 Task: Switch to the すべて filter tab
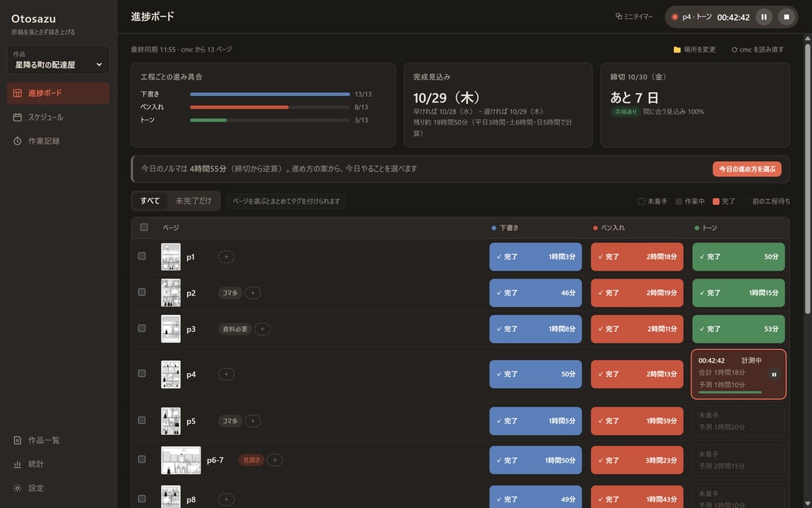[150, 201]
